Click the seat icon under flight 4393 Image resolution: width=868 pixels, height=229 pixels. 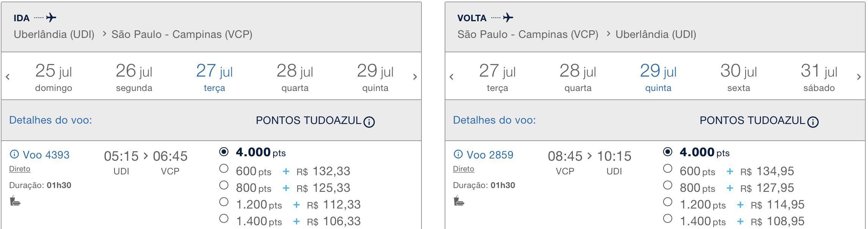pyautogui.click(x=15, y=201)
